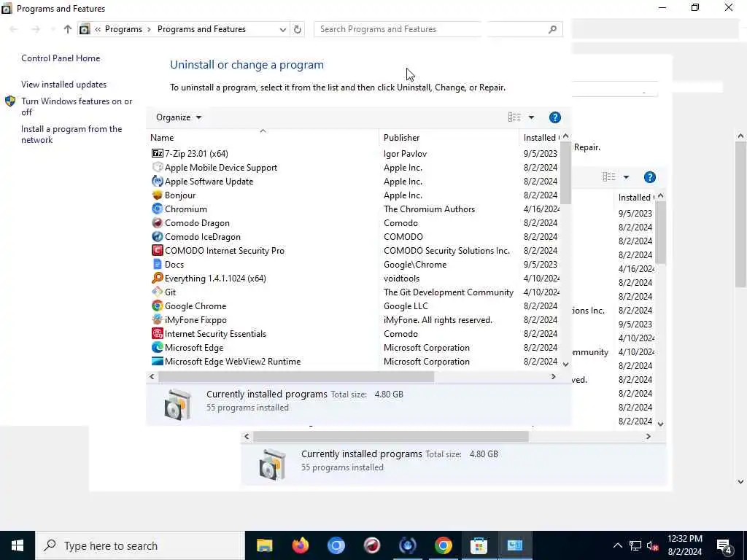The image size is (747, 560).
Task: Click the horizontal scrollbar in the background window
Action: pos(391,437)
